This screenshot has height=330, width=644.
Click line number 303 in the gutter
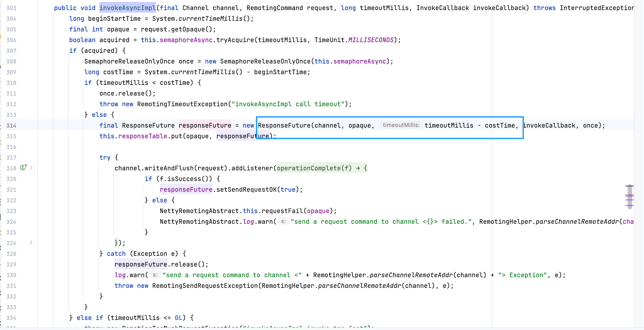11,8
